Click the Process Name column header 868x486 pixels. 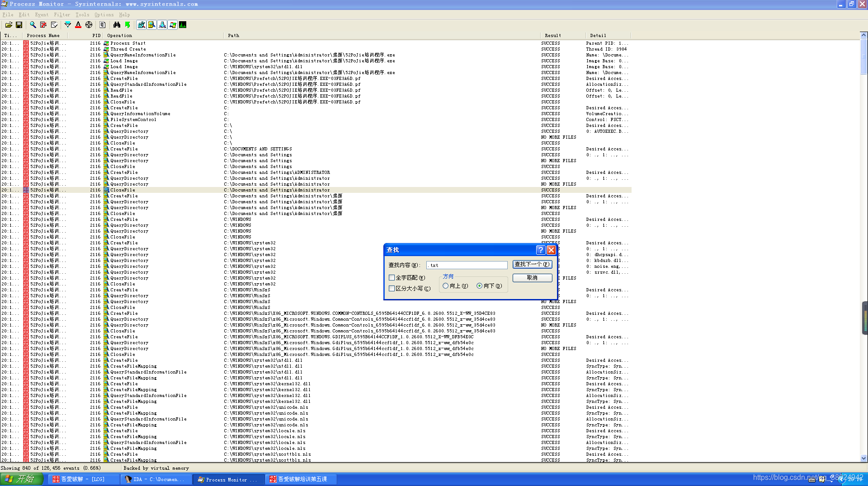click(45, 35)
